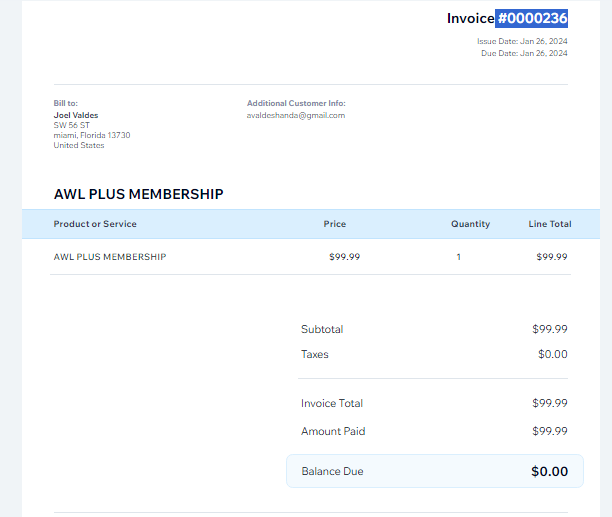612x517 pixels.
Task: Click the 'Additional Customer Info:' label
Action: [296, 103]
